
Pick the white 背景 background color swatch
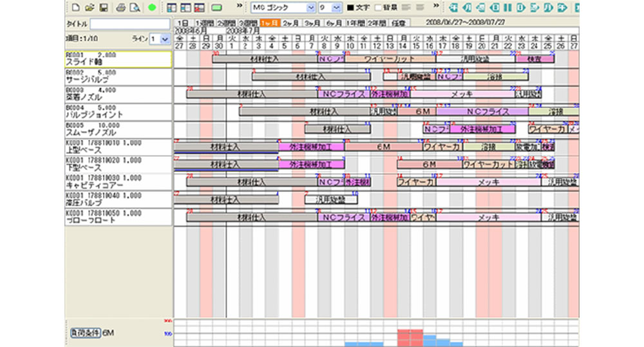coord(378,7)
